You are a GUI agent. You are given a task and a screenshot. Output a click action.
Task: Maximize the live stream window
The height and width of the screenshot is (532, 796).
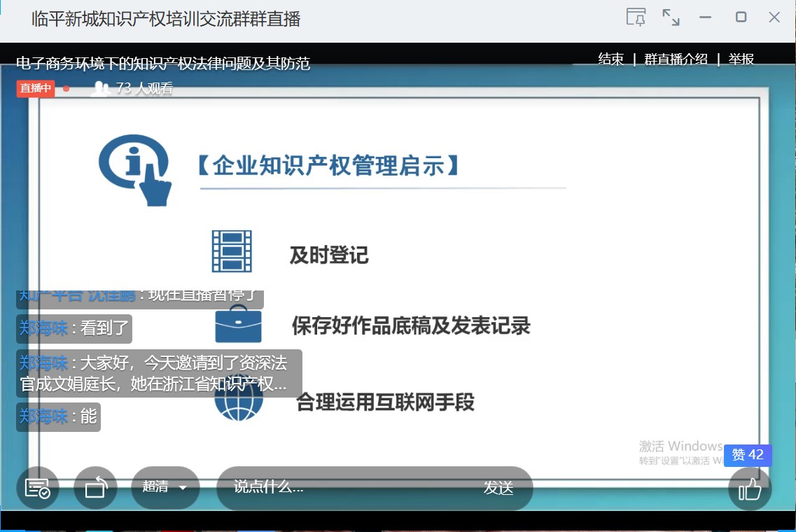(x=741, y=17)
